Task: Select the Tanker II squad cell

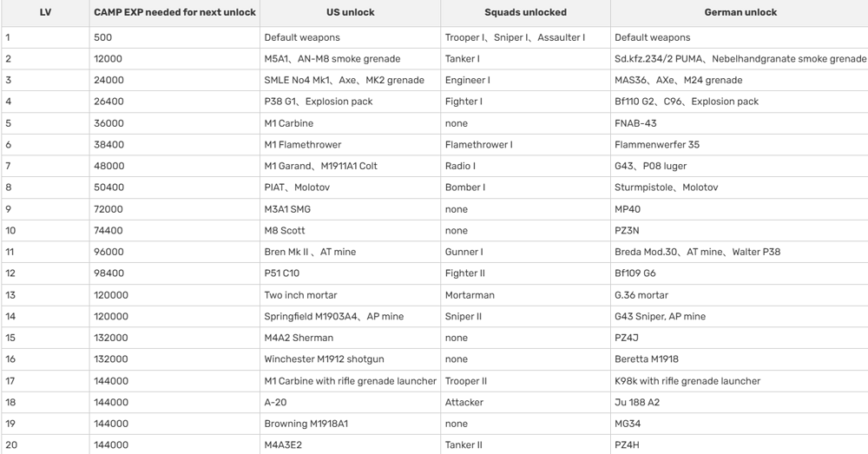Action: 525,444
